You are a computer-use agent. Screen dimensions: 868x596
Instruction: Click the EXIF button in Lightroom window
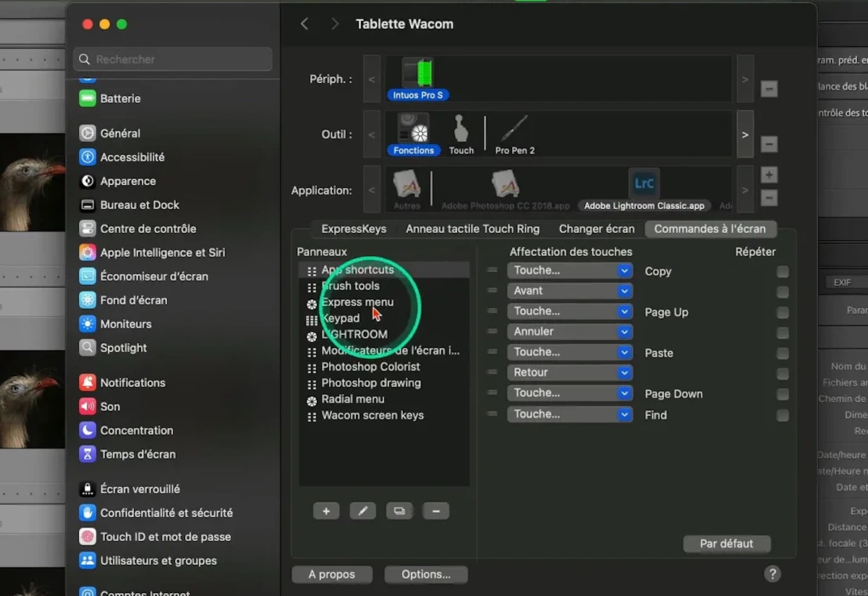[x=843, y=282]
